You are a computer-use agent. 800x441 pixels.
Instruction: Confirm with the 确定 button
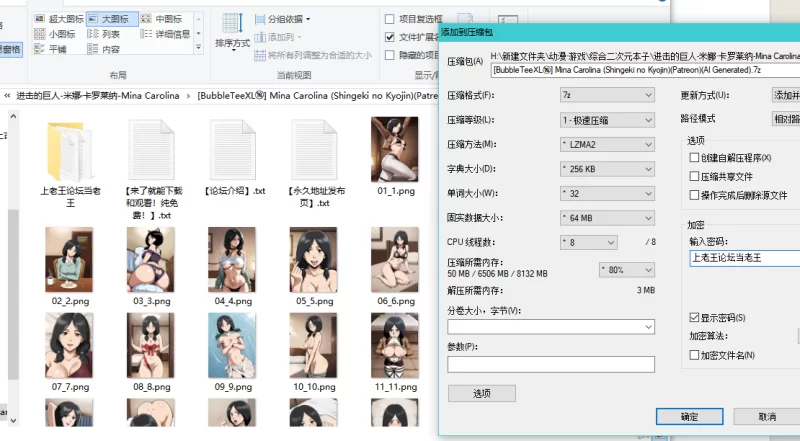[x=689, y=416]
